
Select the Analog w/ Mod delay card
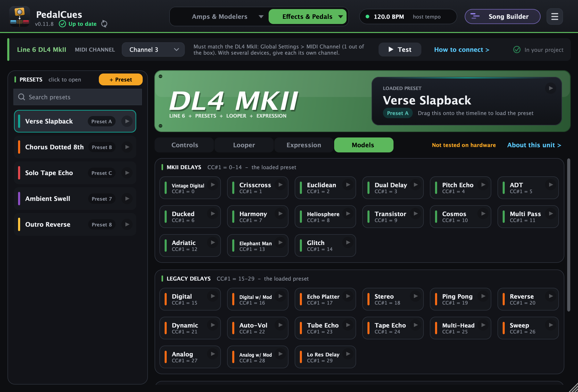[x=258, y=357]
